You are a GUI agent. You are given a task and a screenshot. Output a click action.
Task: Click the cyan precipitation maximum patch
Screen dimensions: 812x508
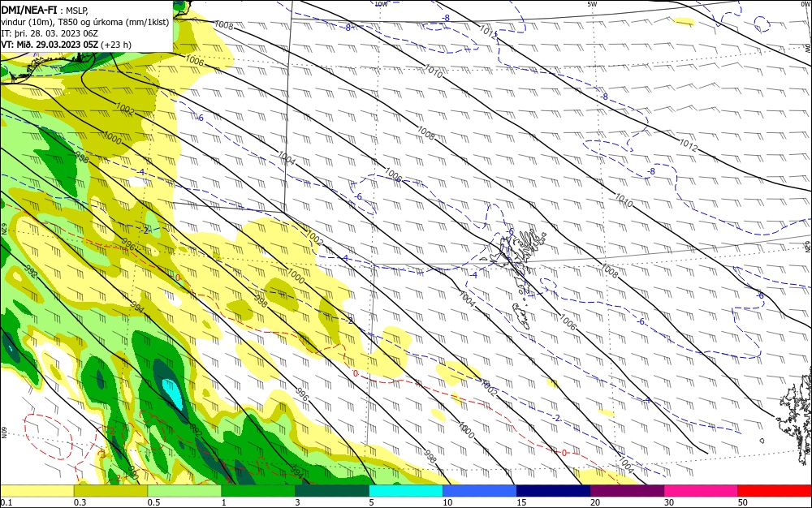pos(172,393)
